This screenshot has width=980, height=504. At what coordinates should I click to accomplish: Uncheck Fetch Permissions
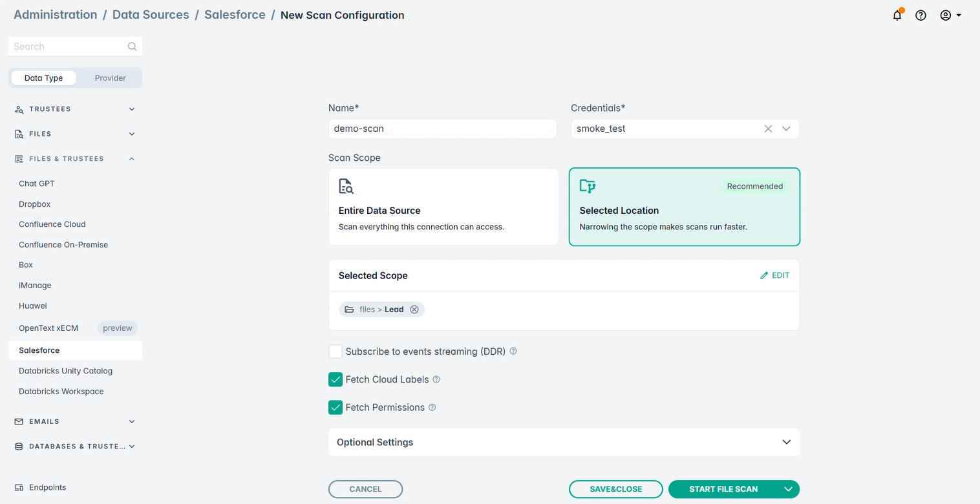[336, 408]
